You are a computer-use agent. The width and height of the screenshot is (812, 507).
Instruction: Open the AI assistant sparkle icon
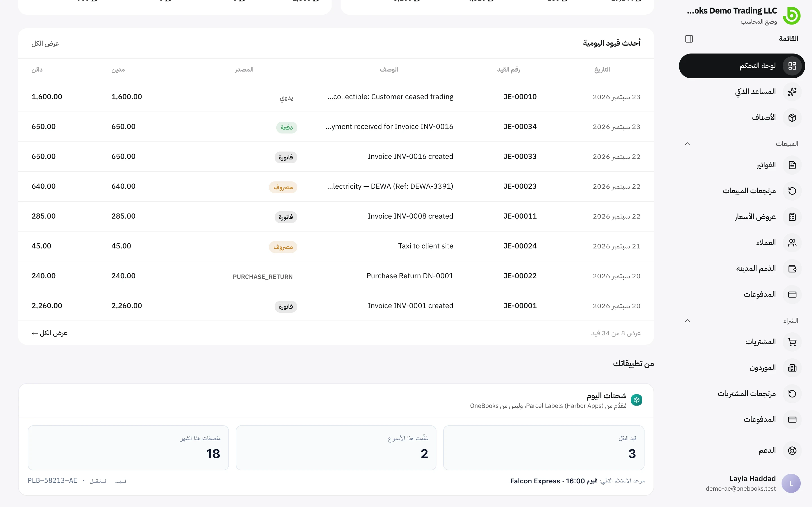(x=792, y=92)
